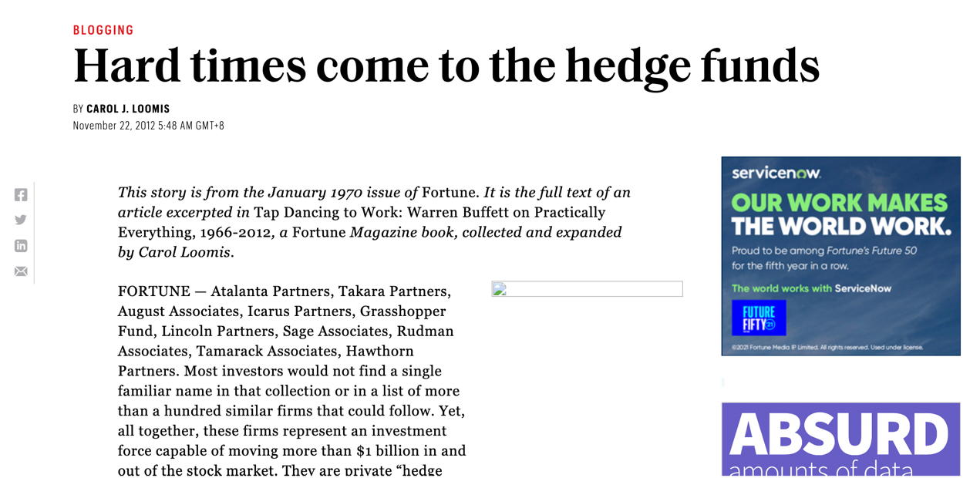This screenshot has height=478, width=980.
Task: Open the BLOGGING category link
Action: click(103, 30)
